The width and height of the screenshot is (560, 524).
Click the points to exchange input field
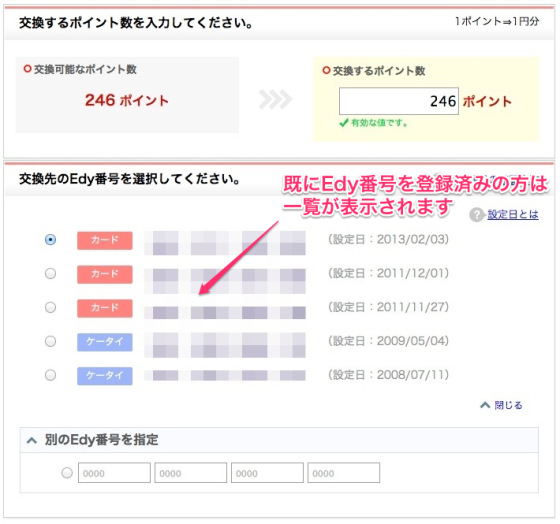click(399, 101)
